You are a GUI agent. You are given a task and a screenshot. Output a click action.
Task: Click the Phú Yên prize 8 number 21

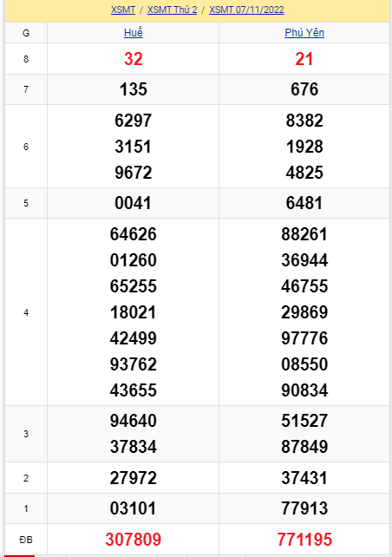pyautogui.click(x=304, y=59)
